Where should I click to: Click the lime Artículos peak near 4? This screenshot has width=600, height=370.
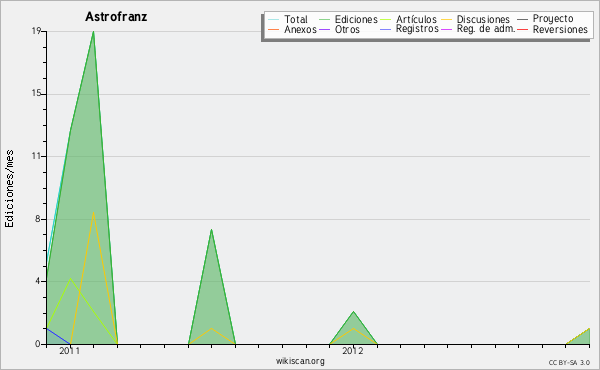70,279
